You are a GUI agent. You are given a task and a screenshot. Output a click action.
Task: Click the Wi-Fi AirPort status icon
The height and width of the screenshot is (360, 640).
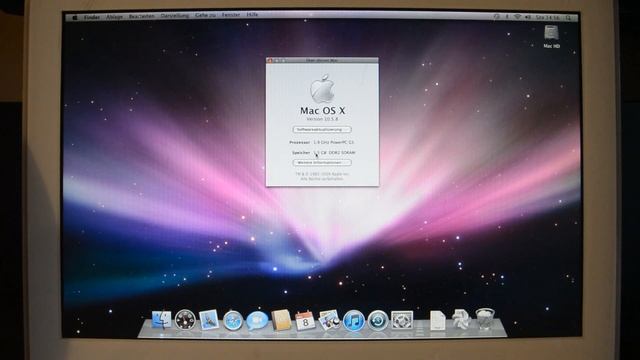point(517,17)
